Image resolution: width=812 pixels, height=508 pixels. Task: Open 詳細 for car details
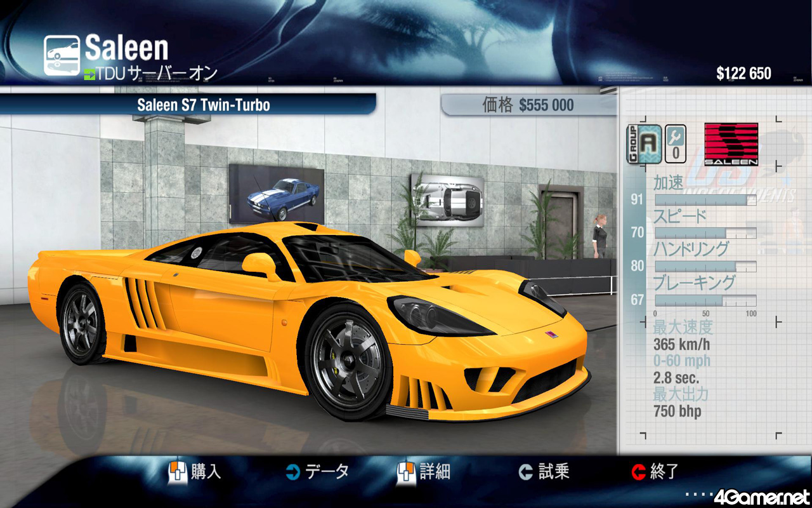(435, 472)
